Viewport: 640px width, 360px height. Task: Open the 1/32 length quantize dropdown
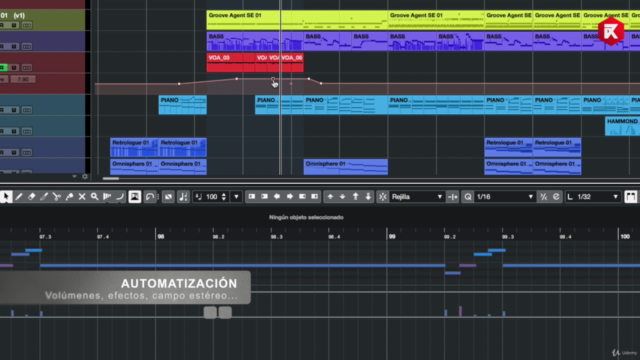pyautogui.click(x=593, y=197)
